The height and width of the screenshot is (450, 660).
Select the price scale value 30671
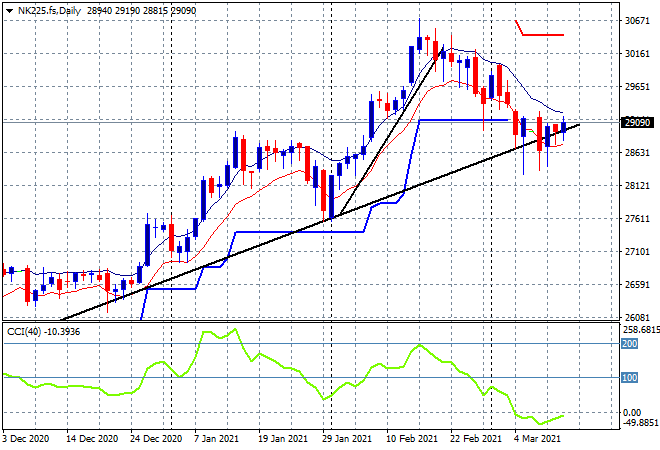[x=637, y=21]
